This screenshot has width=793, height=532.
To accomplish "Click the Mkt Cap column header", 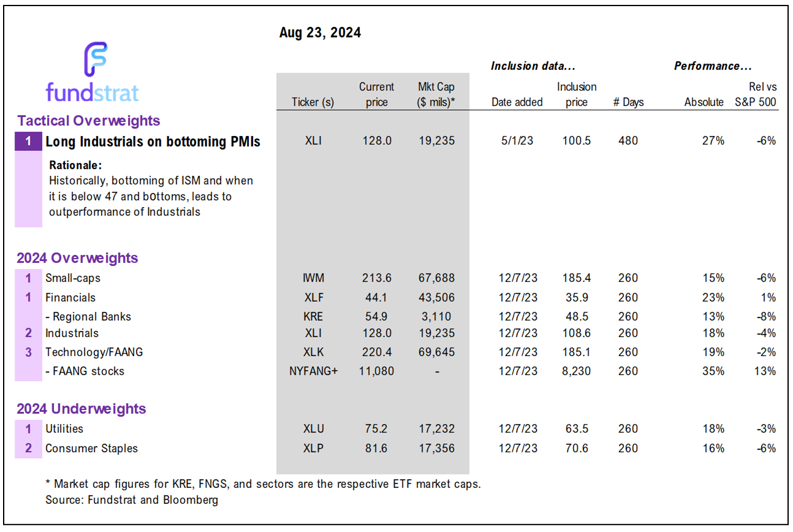I will click(436, 94).
